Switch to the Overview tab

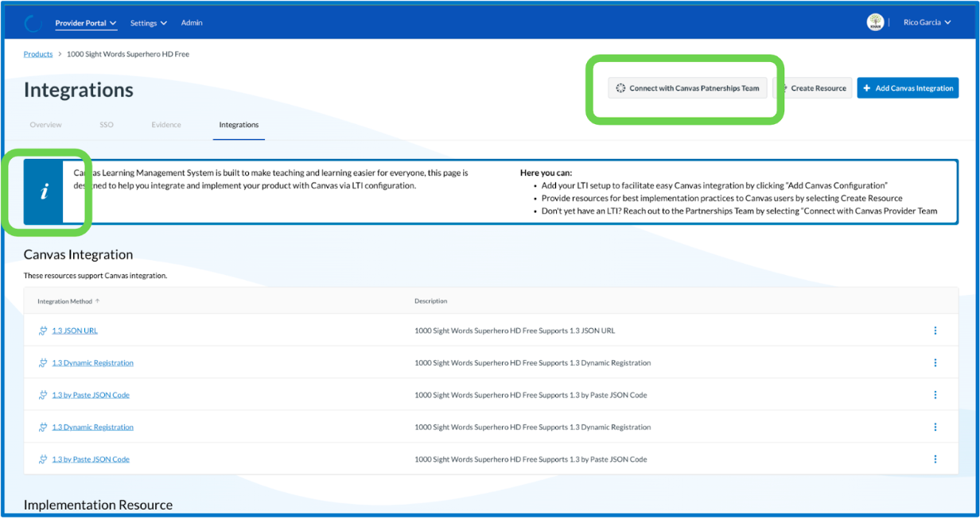click(x=45, y=125)
